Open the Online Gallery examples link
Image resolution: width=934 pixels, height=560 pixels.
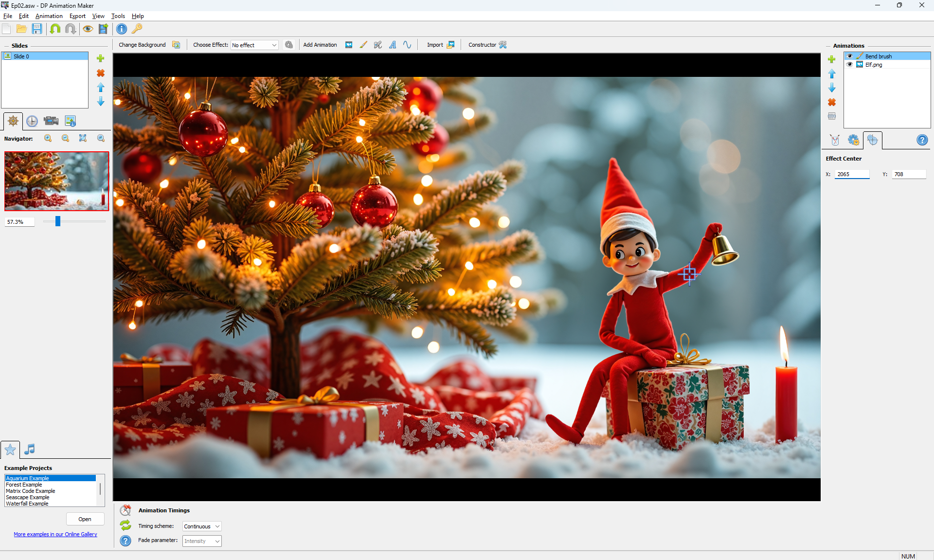coord(55,534)
